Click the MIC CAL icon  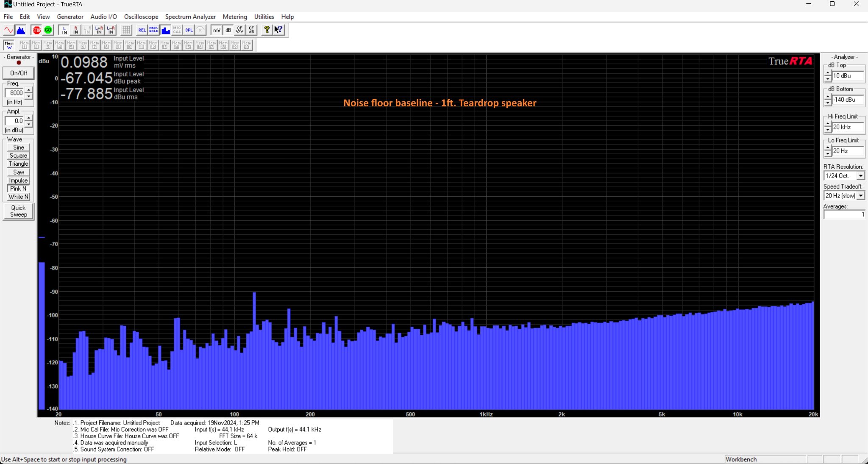click(x=177, y=30)
